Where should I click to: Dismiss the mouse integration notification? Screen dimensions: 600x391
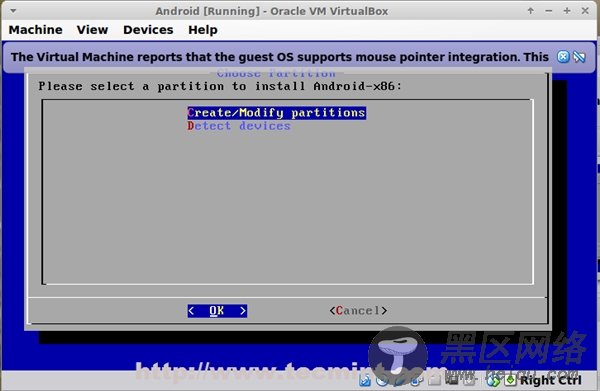[x=563, y=57]
